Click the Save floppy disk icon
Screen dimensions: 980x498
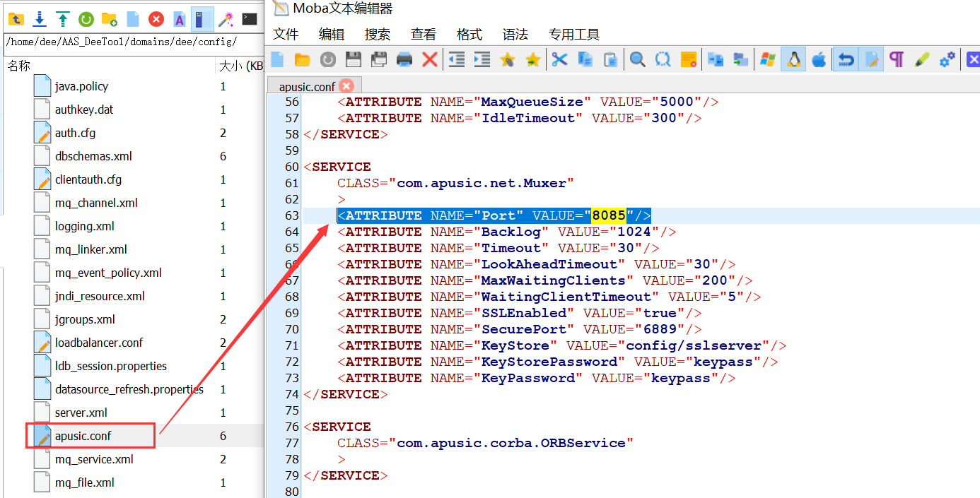353,60
